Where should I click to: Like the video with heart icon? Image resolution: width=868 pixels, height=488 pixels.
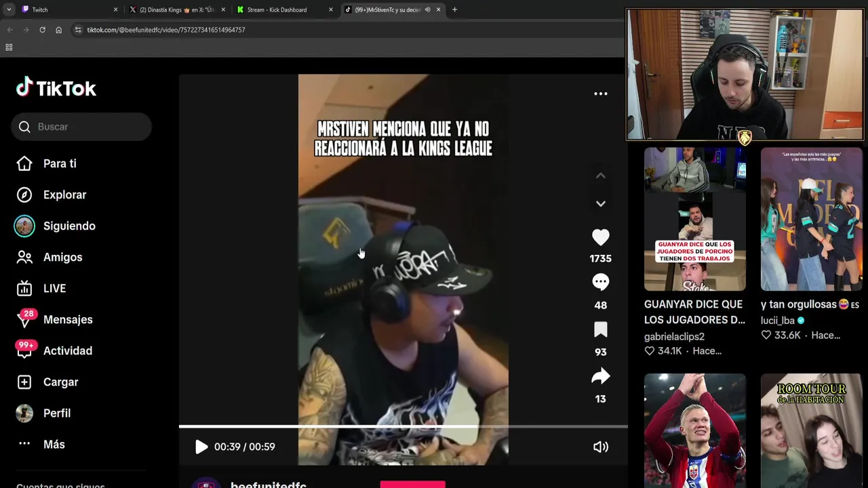click(x=601, y=237)
